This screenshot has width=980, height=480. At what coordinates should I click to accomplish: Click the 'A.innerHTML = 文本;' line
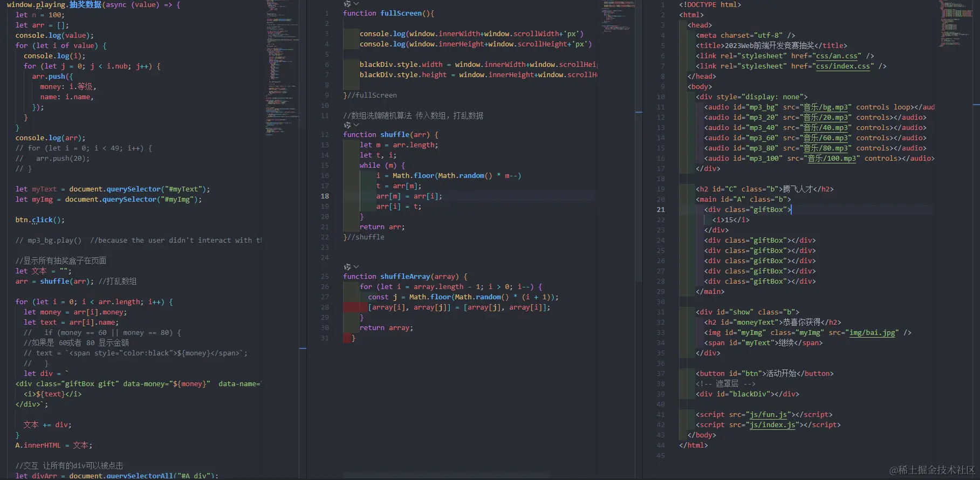coord(54,445)
